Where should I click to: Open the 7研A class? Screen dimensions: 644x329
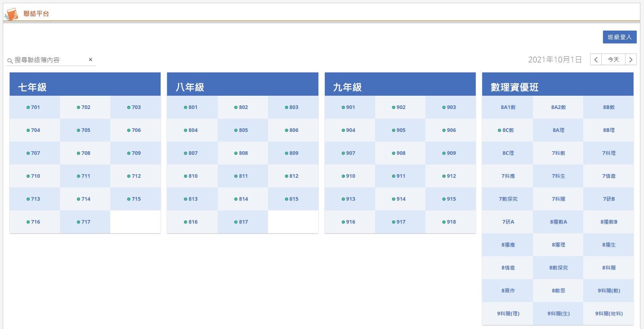(508, 222)
